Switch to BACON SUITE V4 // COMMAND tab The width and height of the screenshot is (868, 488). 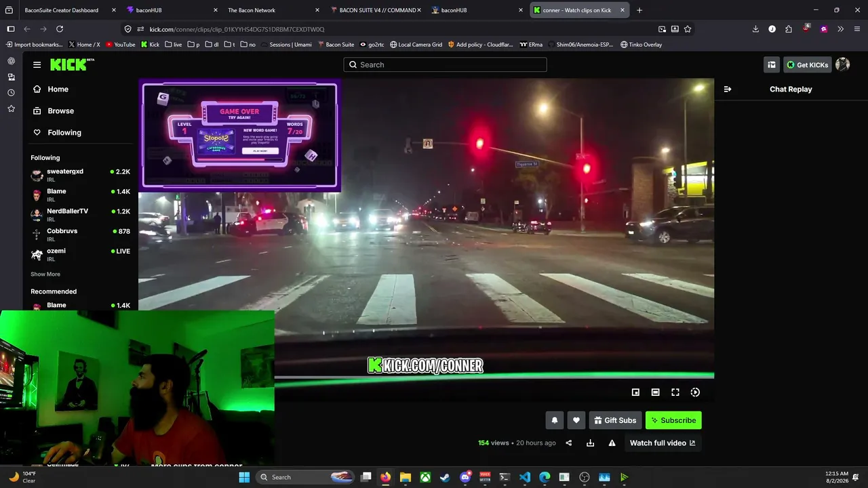click(375, 10)
